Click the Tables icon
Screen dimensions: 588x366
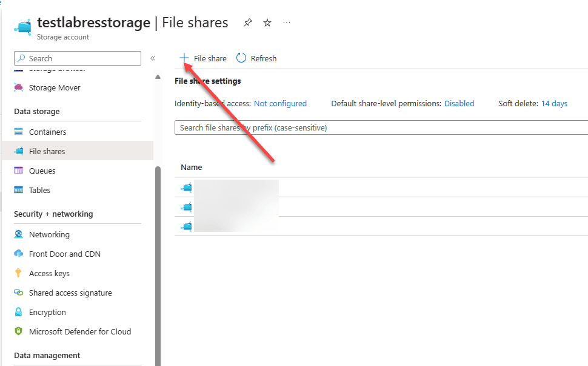[18, 190]
